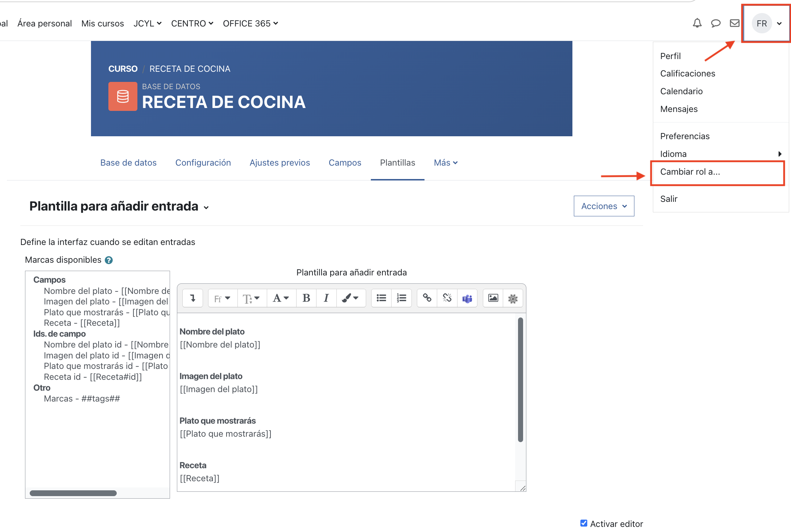Screen dimensions: 791x532
Task: Select Salir to log out
Action: pyautogui.click(x=668, y=199)
